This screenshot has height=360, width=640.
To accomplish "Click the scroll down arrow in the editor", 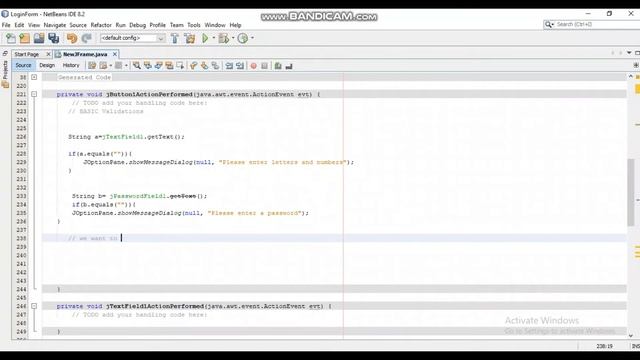I will (x=631, y=335).
